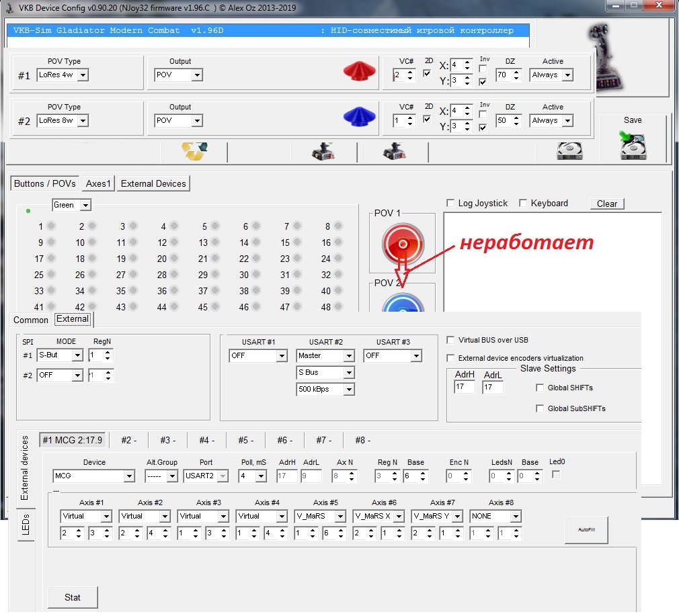The height and width of the screenshot is (616, 679).
Task: Click button indicator 40 LED
Action: (x=338, y=290)
